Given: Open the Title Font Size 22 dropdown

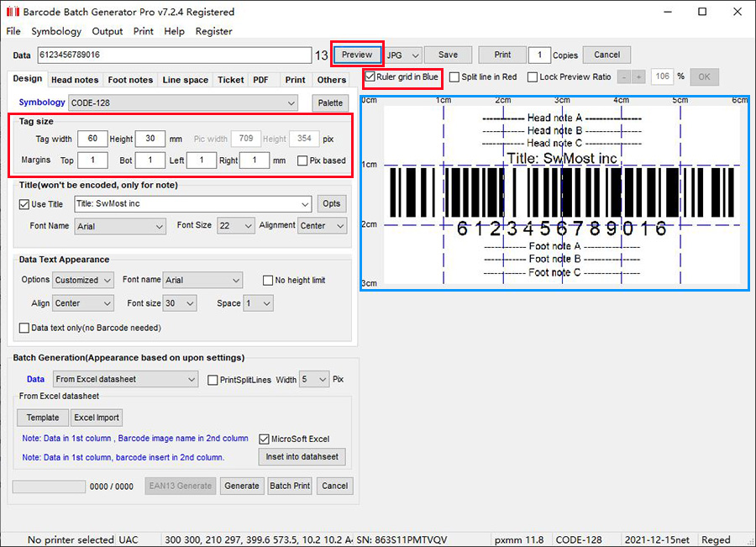Looking at the screenshot, I should click(235, 226).
